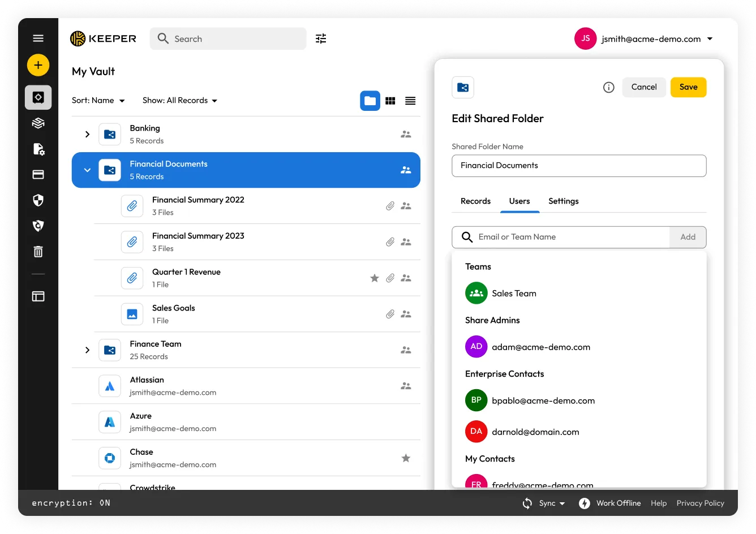The width and height of the screenshot is (756, 534).
Task: Click the shared users icon on Banking row
Action: click(406, 134)
